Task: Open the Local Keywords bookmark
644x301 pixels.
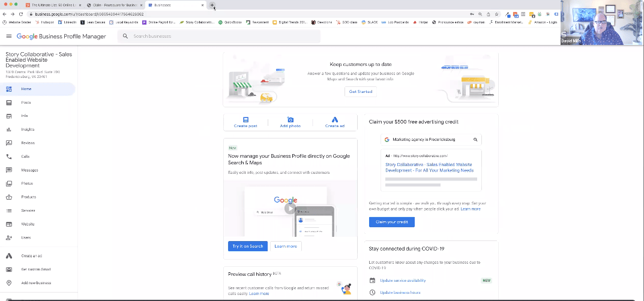Action: pyautogui.click(x=124, y=22)
